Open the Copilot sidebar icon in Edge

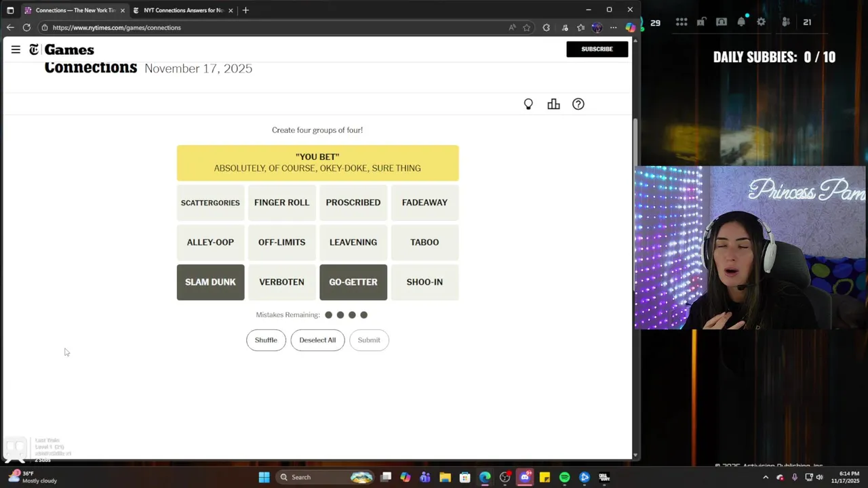(631, 28)
